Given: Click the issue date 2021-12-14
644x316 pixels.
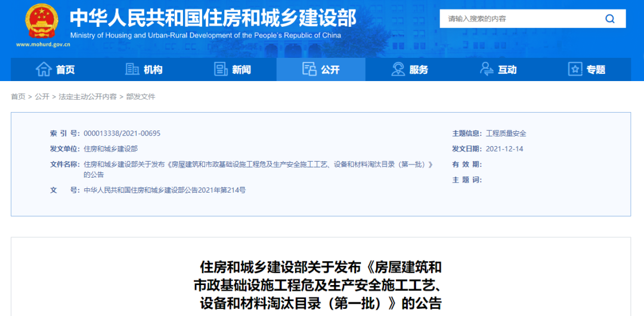Looking at the screenshot, I should [x=504, y=148].
